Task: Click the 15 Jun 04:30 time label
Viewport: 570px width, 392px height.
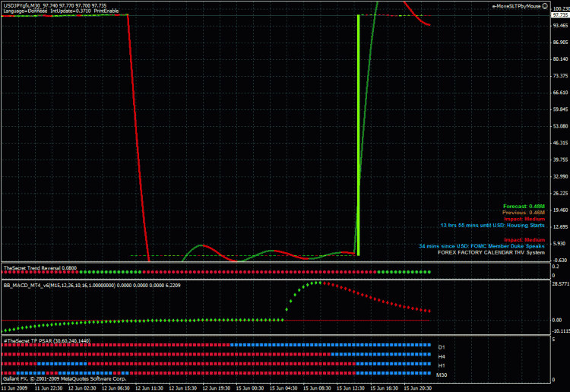Action: pos(283,388)
